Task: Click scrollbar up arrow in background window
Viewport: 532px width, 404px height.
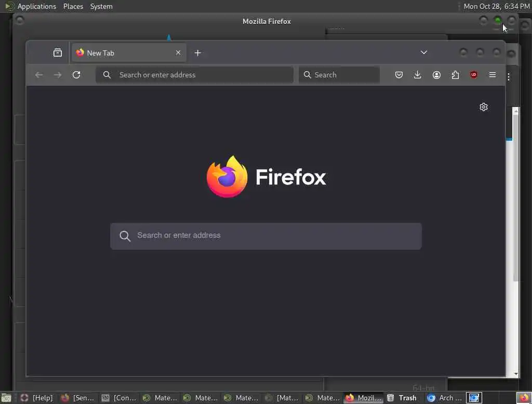Action: (516, 111)
